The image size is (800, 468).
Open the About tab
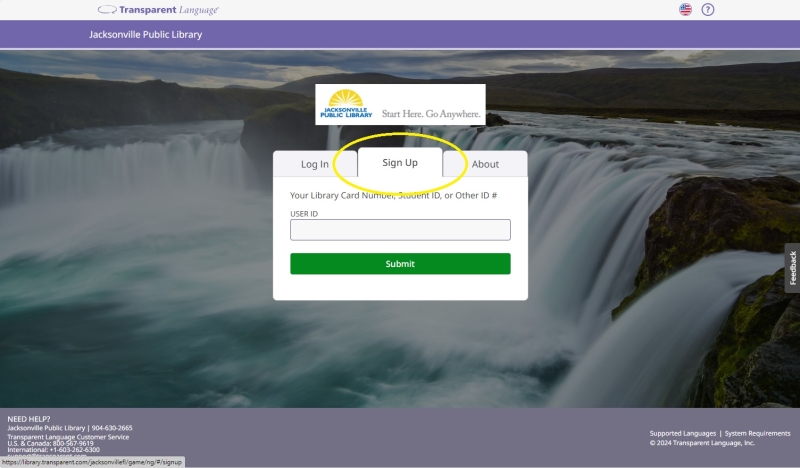[x=485, y=164]
